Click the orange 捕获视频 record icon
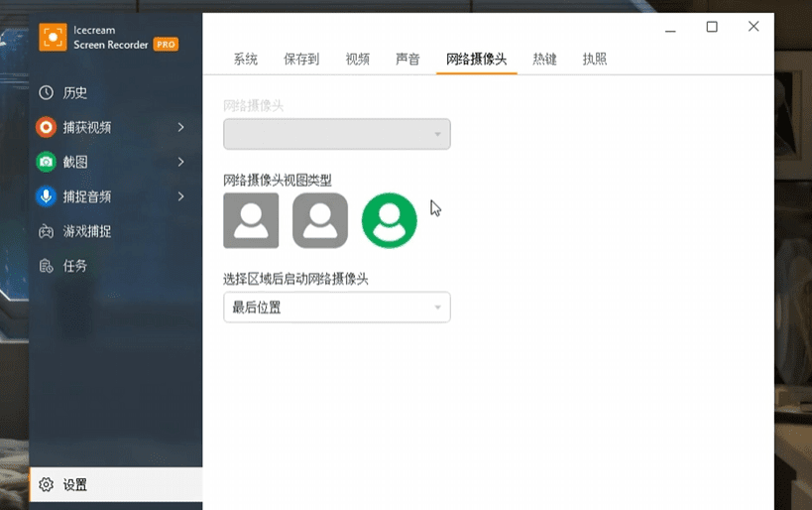812x510 pixels. (46, 127)
